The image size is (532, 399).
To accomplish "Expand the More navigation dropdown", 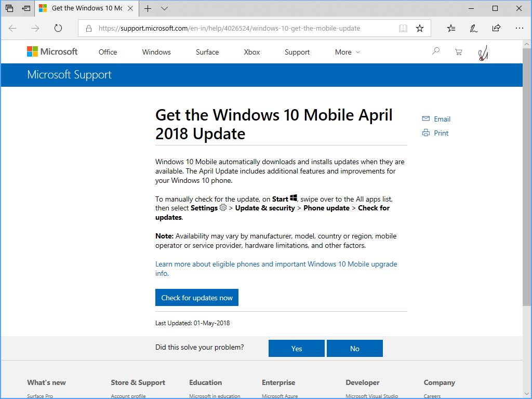I will [x=347, y=52].
